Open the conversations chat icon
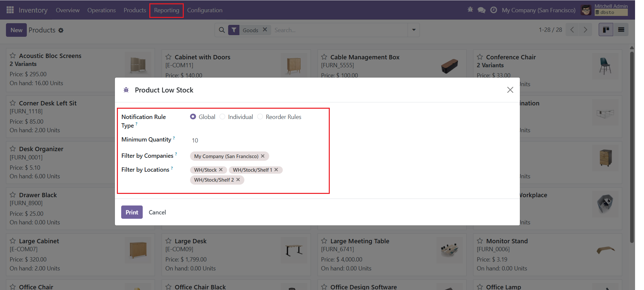644x290 pixels. coord(481,10)
